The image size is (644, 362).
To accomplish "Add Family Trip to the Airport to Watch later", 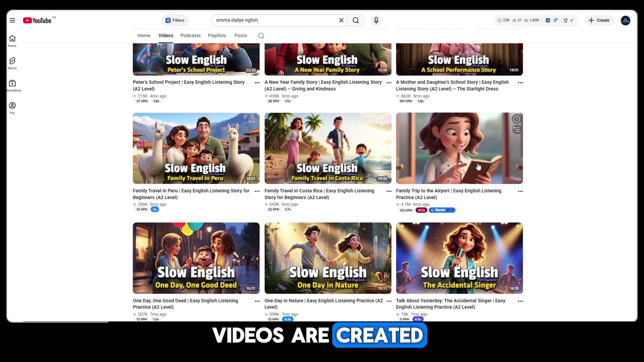I will [x=517, y=119].
